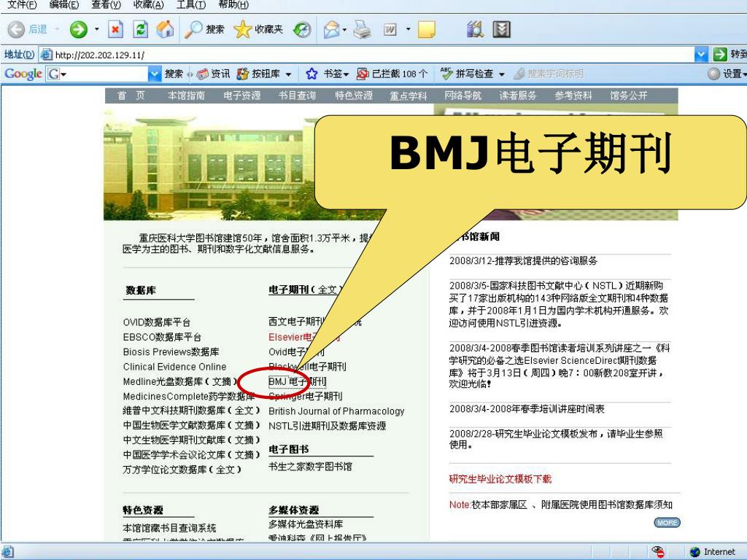Click the page icon at status bar left
The height and width of the screenshot is (560, 747).
7,551
